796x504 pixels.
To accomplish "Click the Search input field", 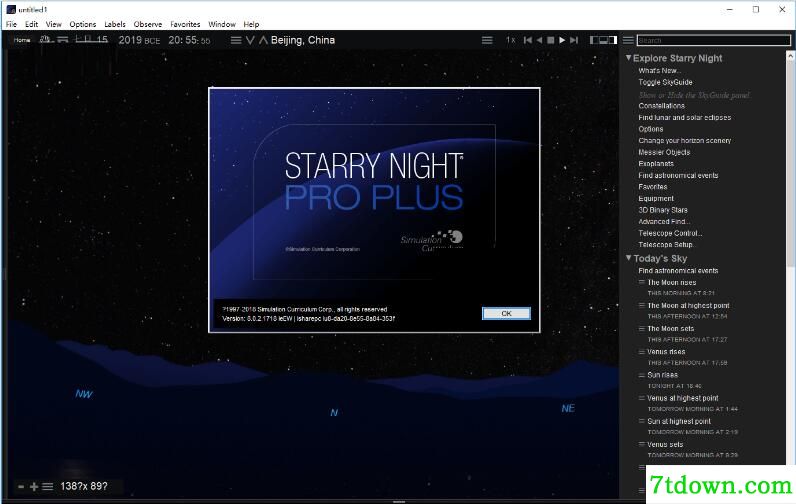I will pos(713,41).
